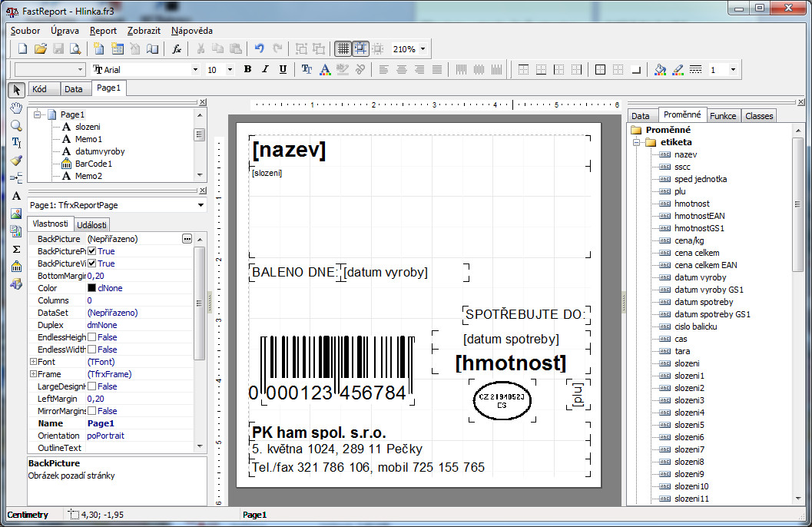Close the report tree panel
This screenshot has height=527, width=812.
click(x=203, y=102)
